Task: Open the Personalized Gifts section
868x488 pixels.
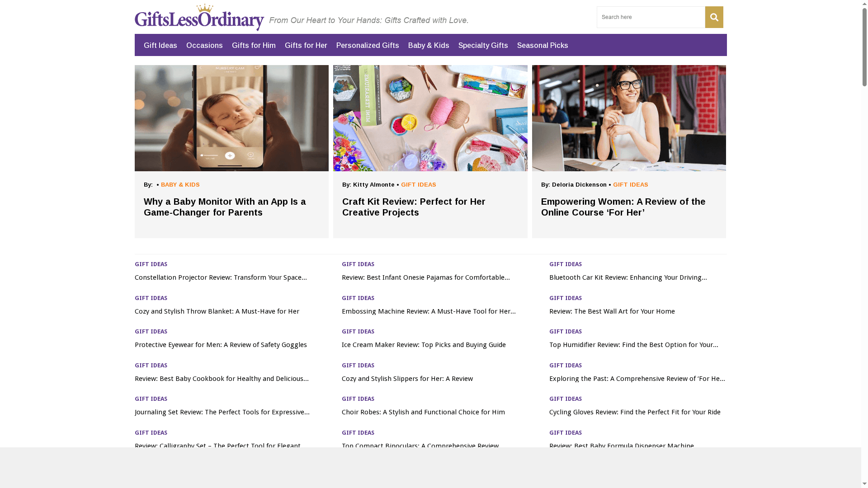Action: pyautogui.click(x=368, y=45)
